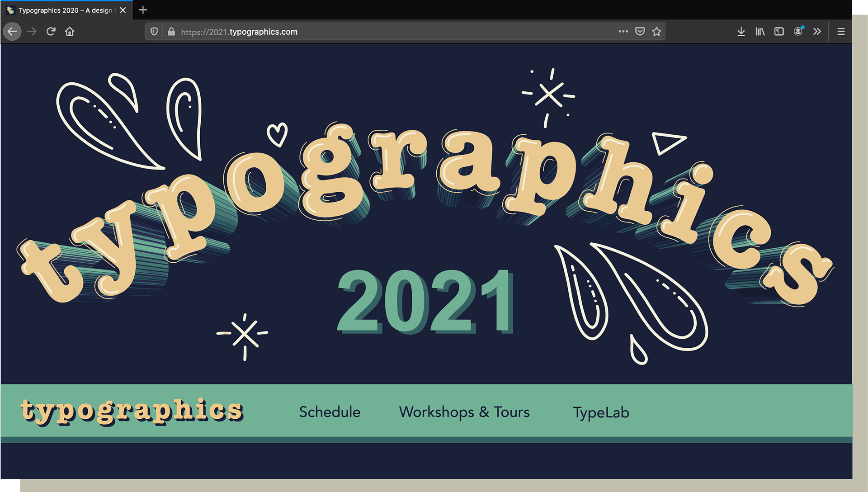
Task: Bookmark this page with star icon
Action: click(x=656, y=32)
